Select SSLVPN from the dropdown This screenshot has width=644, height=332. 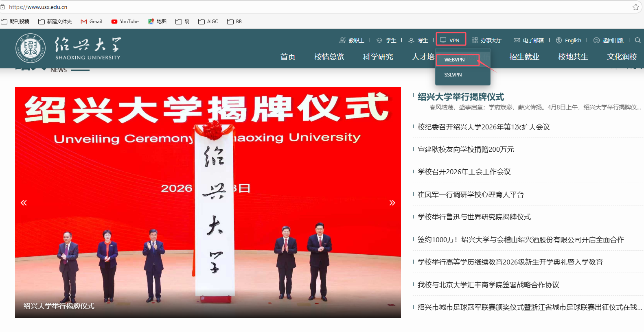pos(453,75)
